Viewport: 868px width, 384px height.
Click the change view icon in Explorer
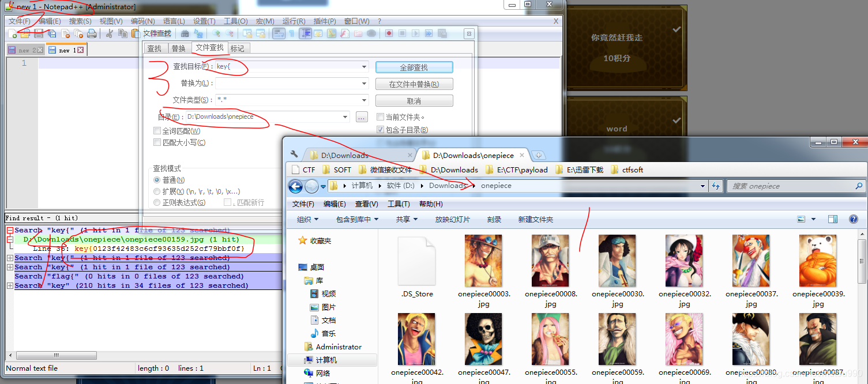pyautogui.click(x=801, y=219)
